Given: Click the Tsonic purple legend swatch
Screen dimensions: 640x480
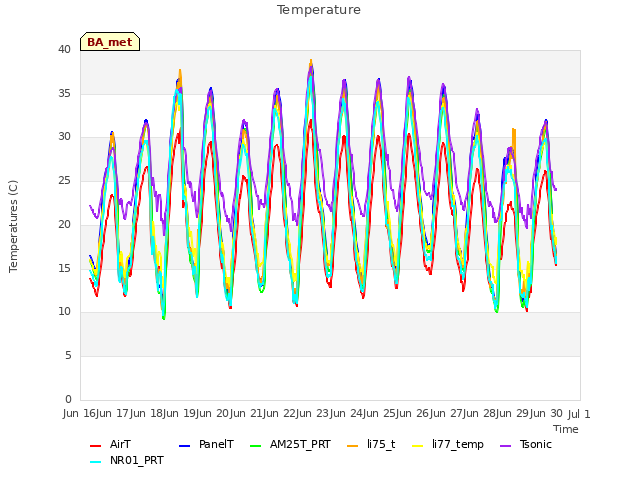Looking at the screenshot, I should (505, 446).
